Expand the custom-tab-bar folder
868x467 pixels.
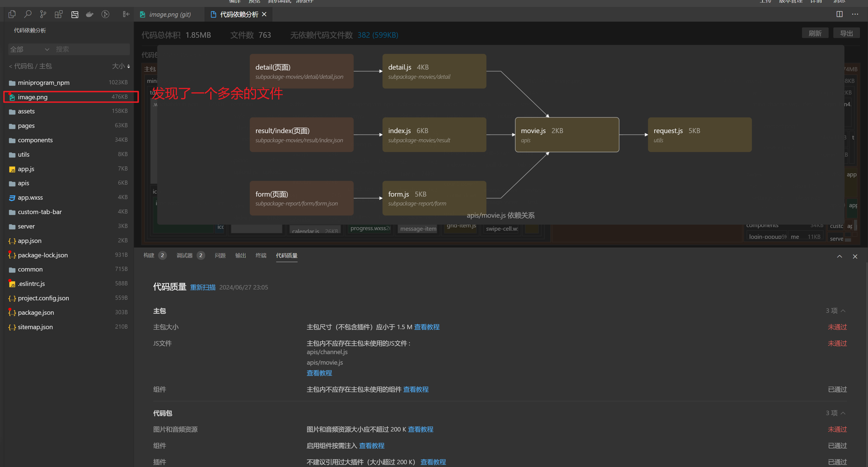(69, 212)
